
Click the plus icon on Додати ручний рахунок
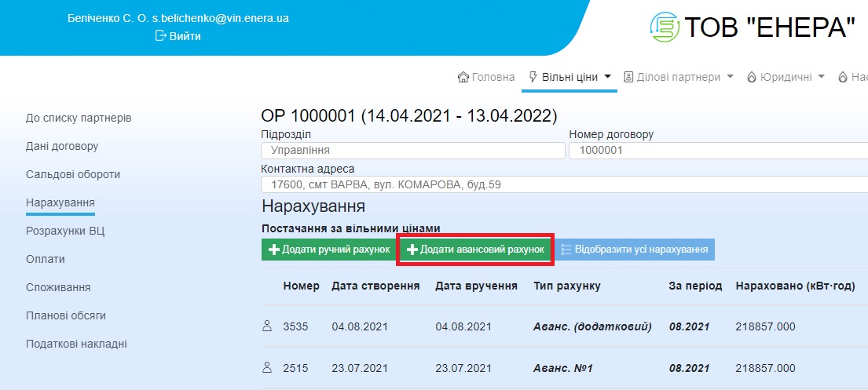[273, 250]
